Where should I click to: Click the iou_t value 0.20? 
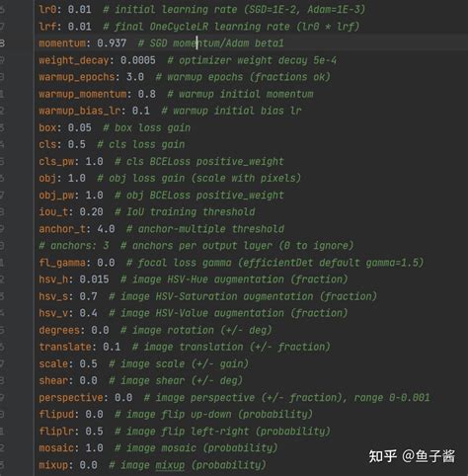pyautogui.click(x=91, y=212)
